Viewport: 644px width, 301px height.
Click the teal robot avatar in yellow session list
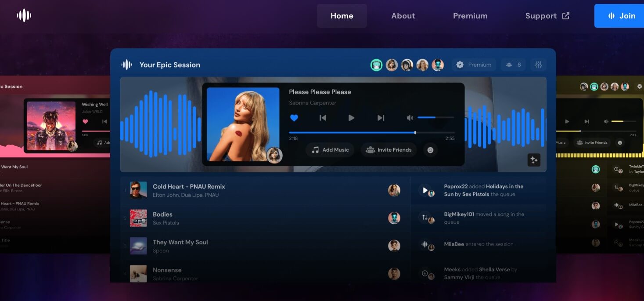pos(596,169)
